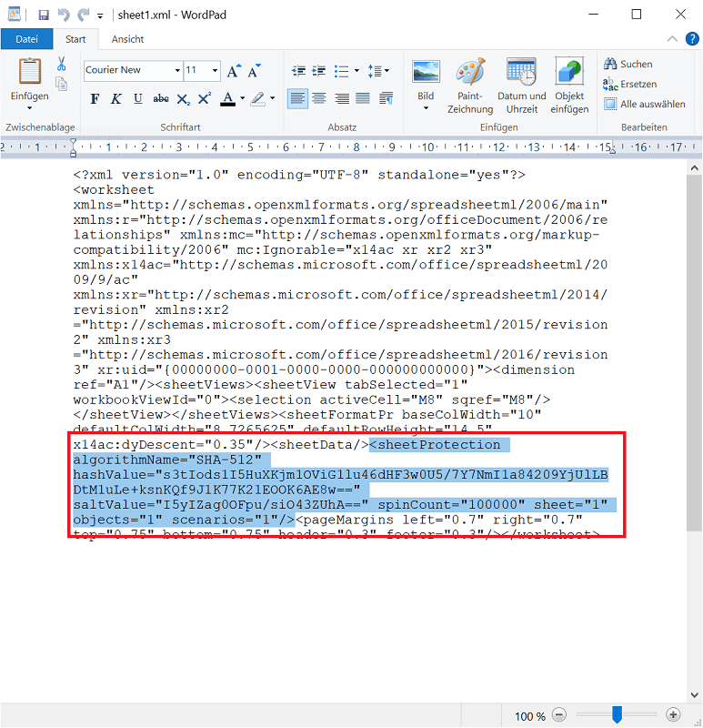Toggle subscript formatting
The image size is (703, 728).
coord(184,99)
